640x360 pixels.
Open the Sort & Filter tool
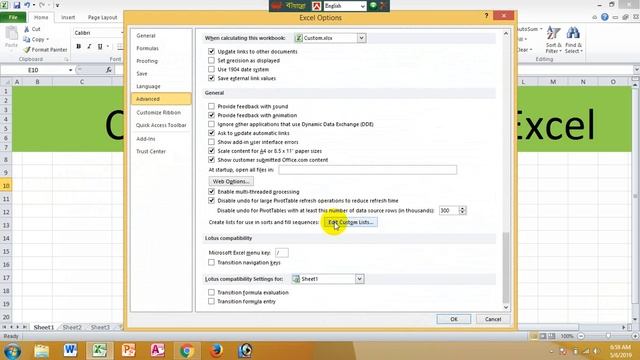coord(553,39)
